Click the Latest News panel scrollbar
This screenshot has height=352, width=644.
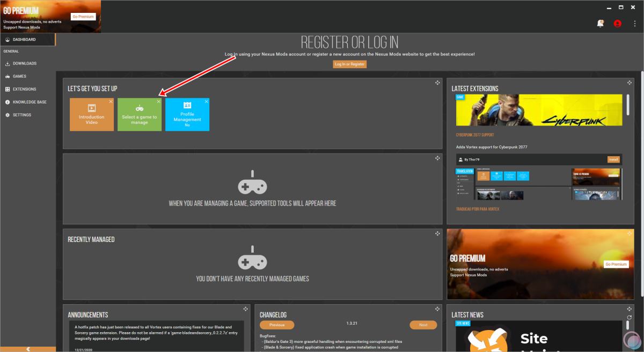628,326
